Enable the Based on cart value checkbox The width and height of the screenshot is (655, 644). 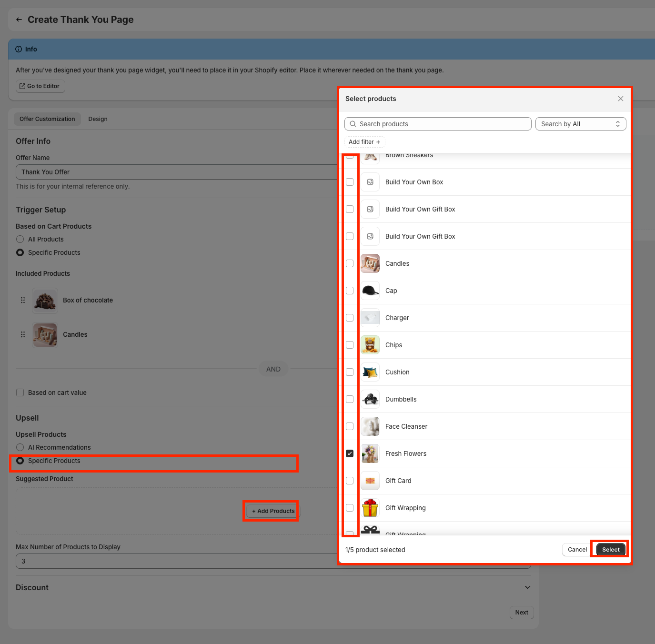pyautogui.click(x=20, y=392)
